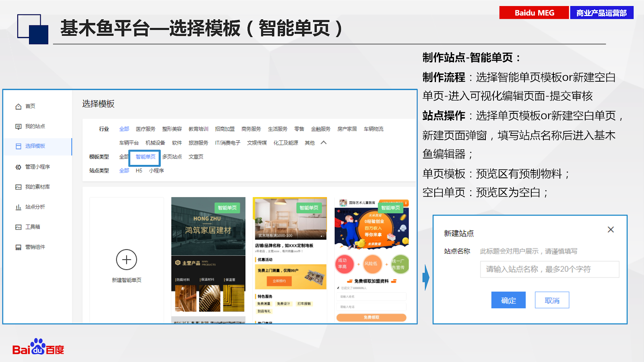Filter industry by 医疗服务
644x362 pixels.
tap(146, 129)
